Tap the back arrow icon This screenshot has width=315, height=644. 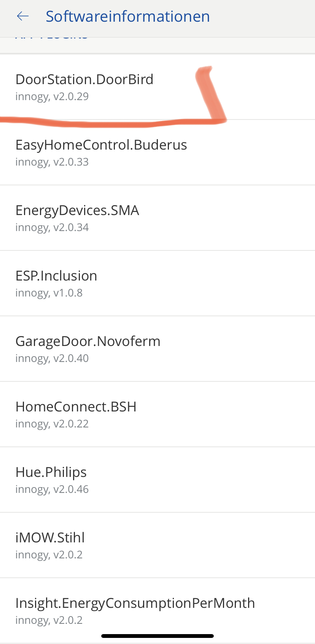click(x=23, y=16)
